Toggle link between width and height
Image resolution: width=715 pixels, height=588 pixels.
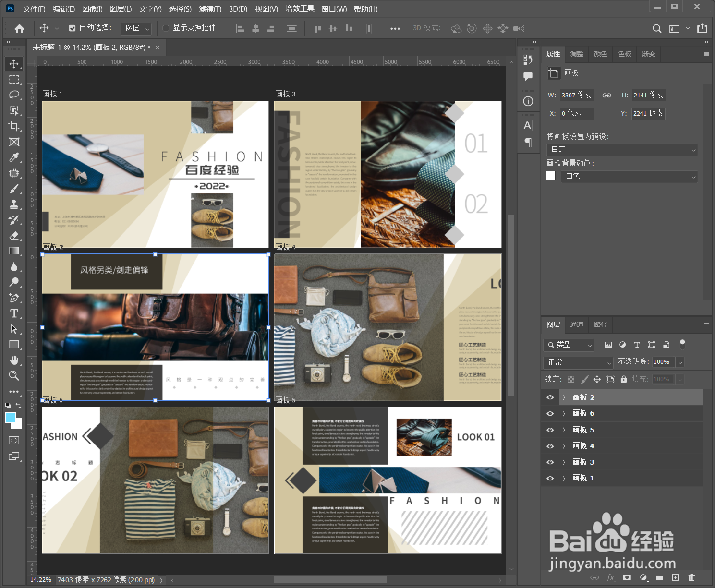coord(607,95)
